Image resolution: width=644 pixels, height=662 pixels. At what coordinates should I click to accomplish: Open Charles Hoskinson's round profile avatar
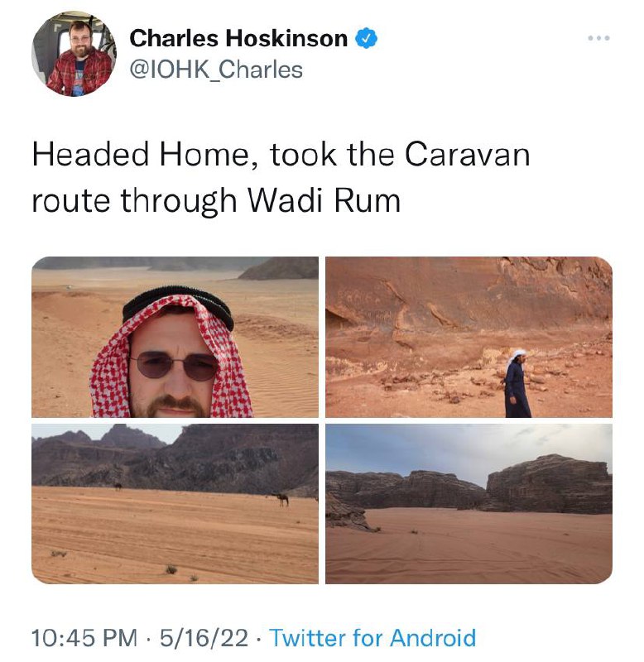point(74,54)
